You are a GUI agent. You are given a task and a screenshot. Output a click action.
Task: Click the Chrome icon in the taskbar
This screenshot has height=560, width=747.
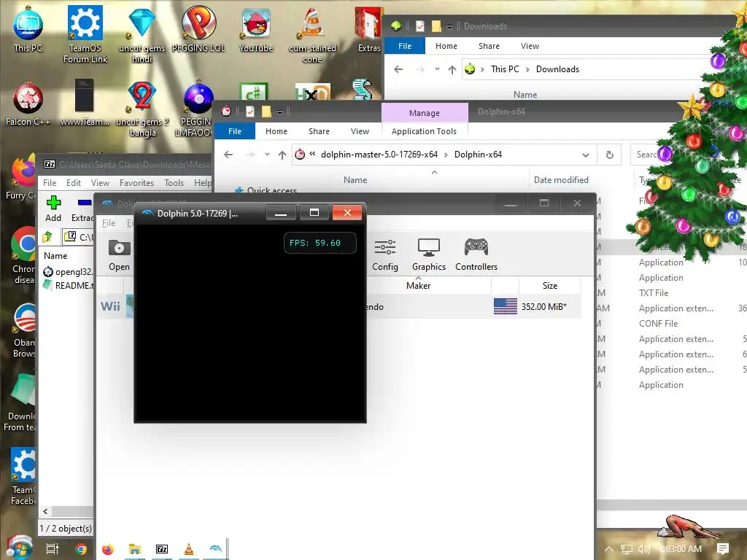pyautogui.click(x=81, y=549)
